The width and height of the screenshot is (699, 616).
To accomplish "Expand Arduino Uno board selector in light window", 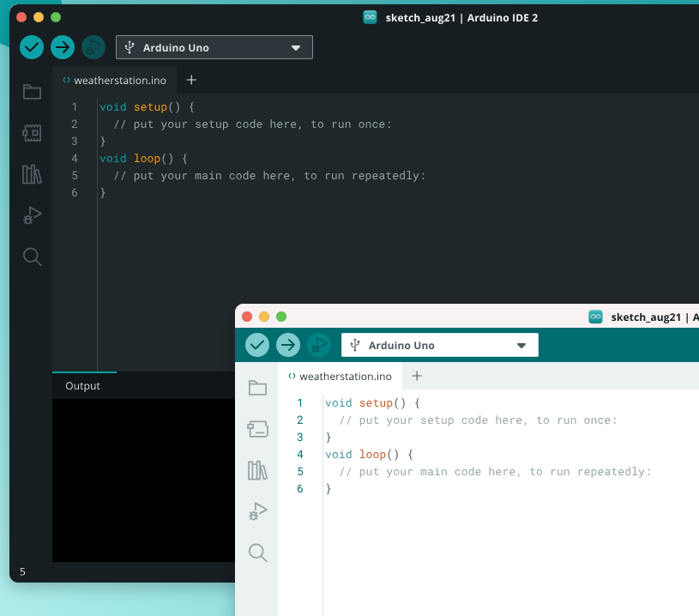I will tap(440, 345).
